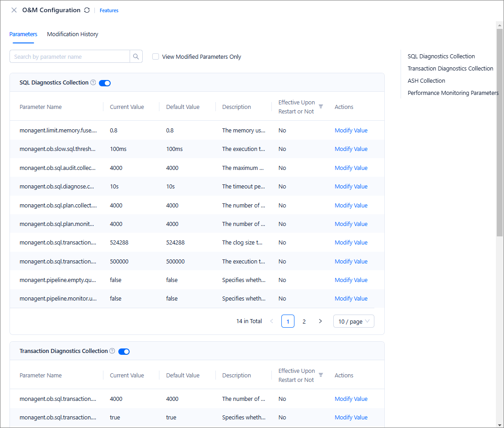Jump to ASH Collection section in sidebar
This screenshot has height=428, width=504.
tap(426, 81)
